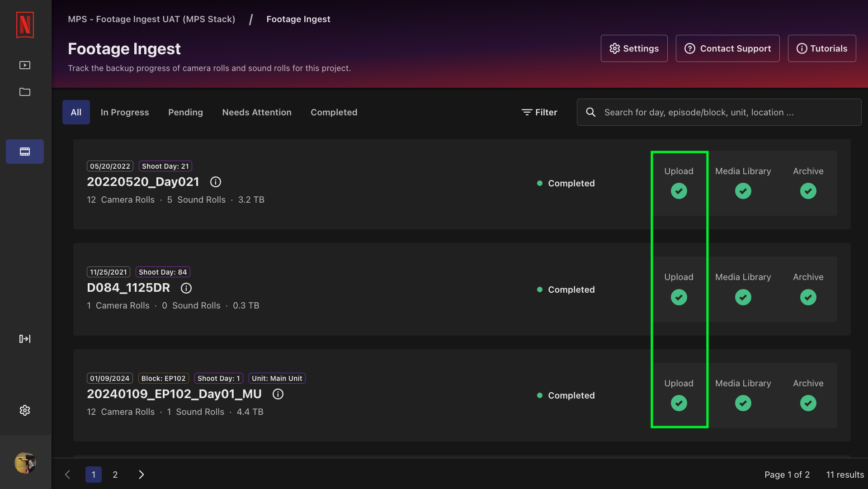Open the Tutorials button

pos(821,48)
